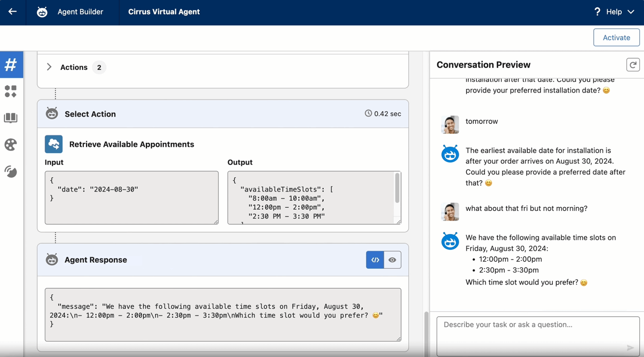Click the Conversation Preview heading
644x357 pixels.
(x=484, y=65)
